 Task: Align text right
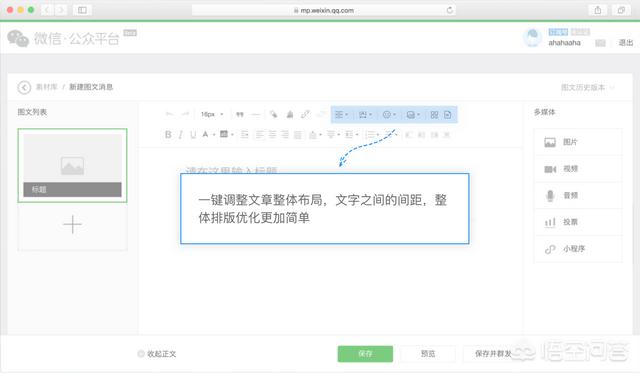pyautogui.click(x=285, y=134)
